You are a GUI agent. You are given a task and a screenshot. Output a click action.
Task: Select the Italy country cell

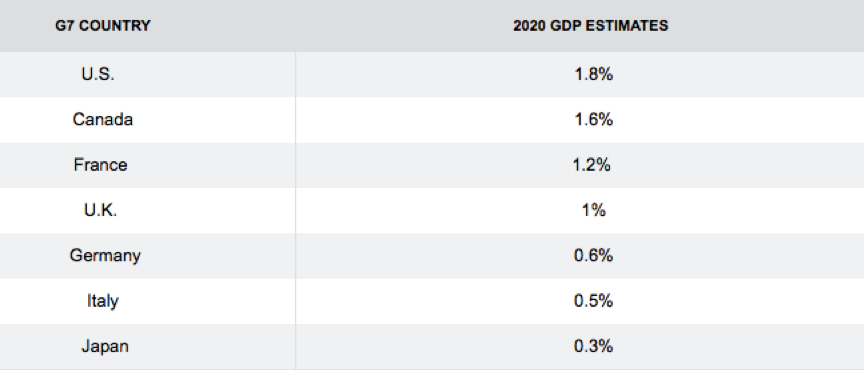(x=102, y=301)
